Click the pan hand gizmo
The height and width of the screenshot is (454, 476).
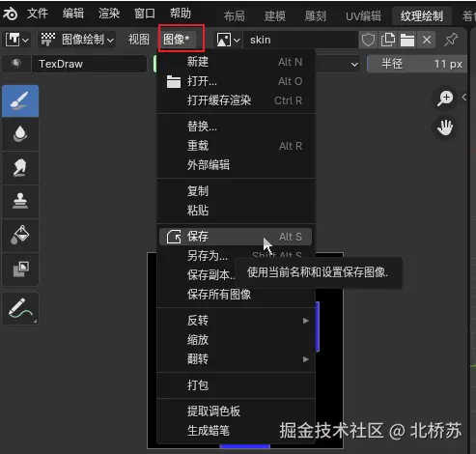click(445, 128)
